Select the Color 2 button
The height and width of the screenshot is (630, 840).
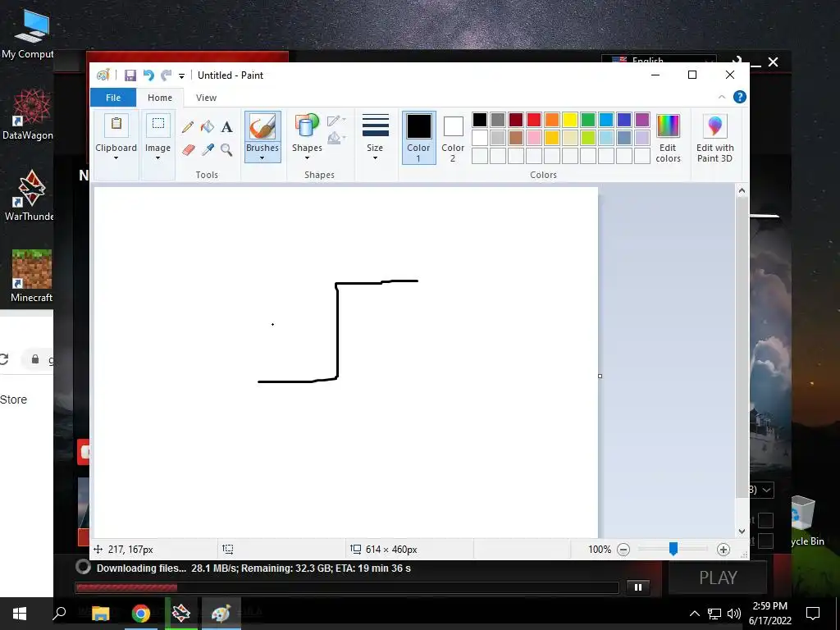click(453, 138)
